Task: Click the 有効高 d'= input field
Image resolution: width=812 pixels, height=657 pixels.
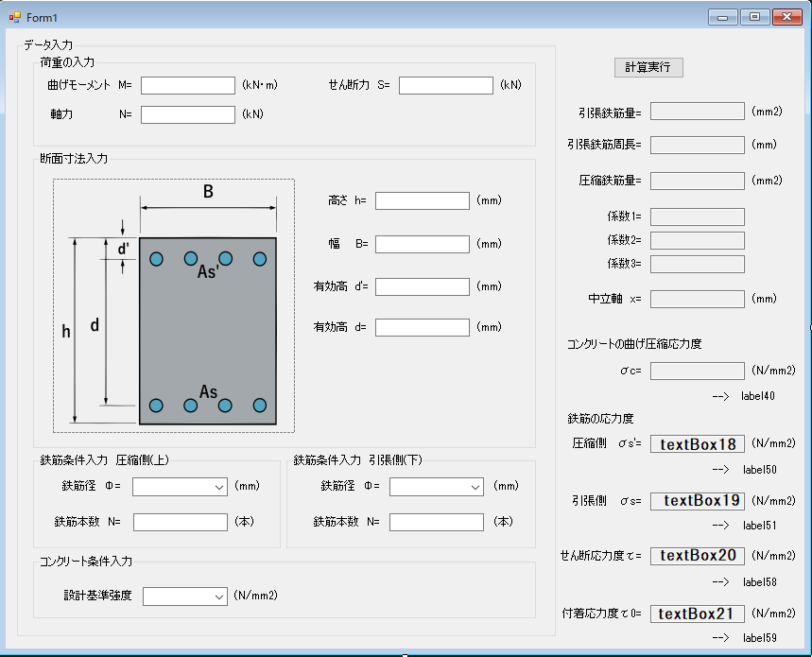Action: pos(423,286)
